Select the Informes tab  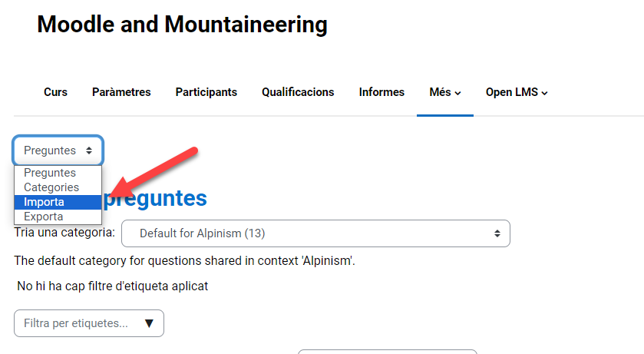pos(381,92)
